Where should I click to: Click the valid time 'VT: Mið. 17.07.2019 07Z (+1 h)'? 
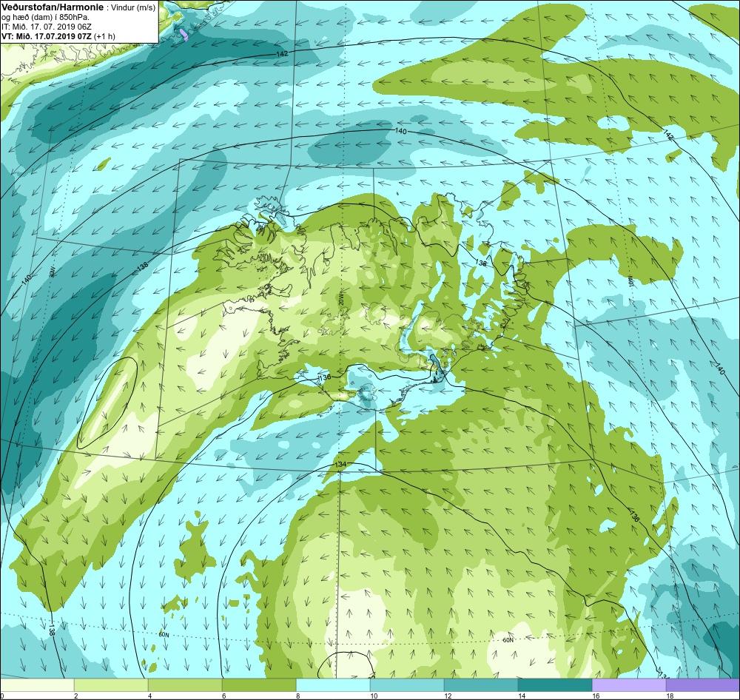click(58, 36)
